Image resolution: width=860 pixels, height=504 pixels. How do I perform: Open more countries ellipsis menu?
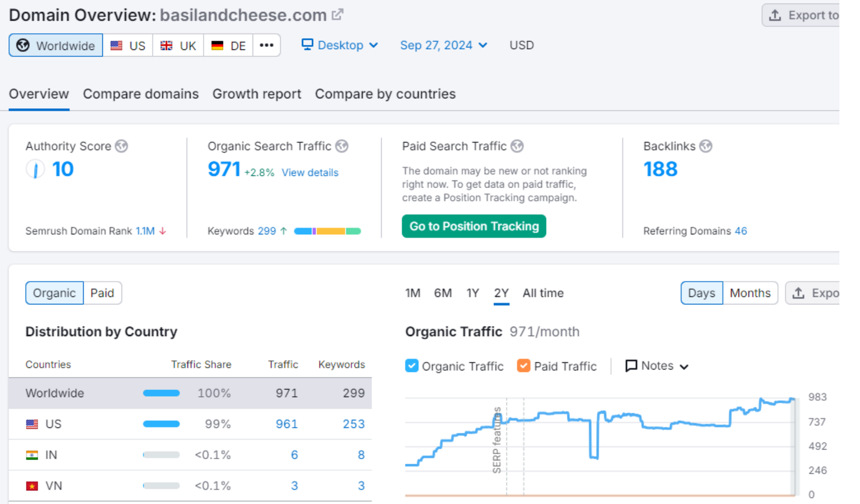[x=267, y=45]
